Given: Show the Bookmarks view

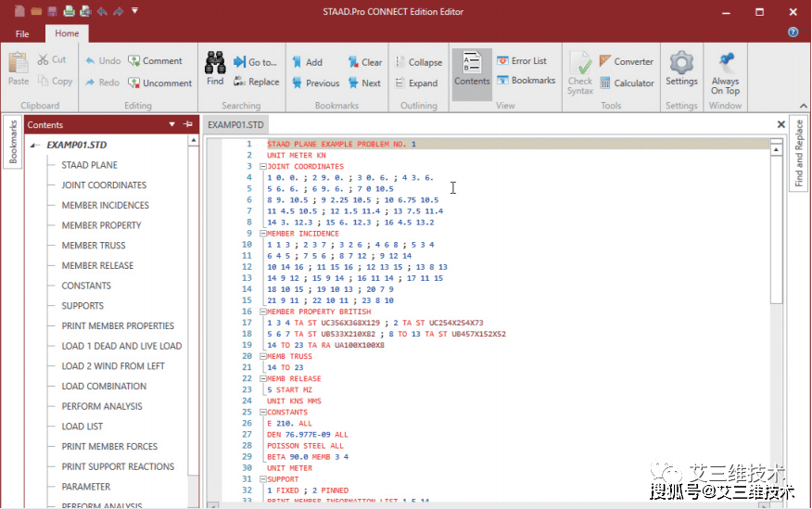Looking at the screenshot, I should tap(526, 81).
